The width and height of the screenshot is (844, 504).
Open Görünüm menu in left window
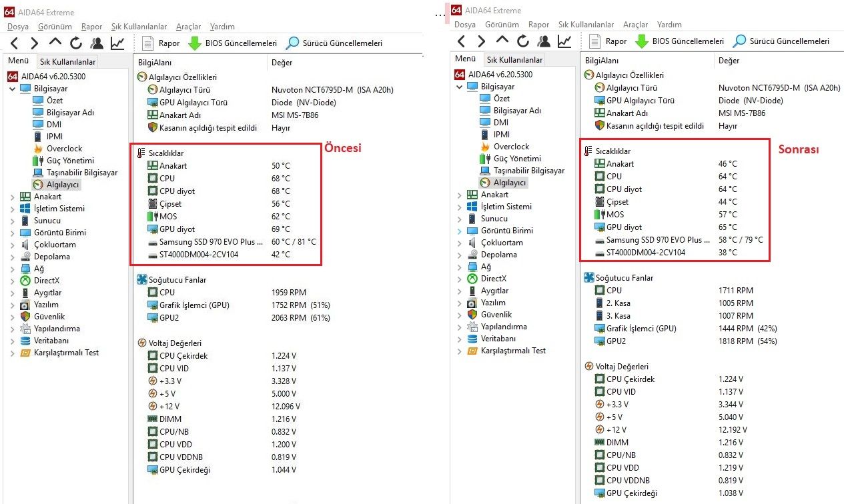coord(54,27)
